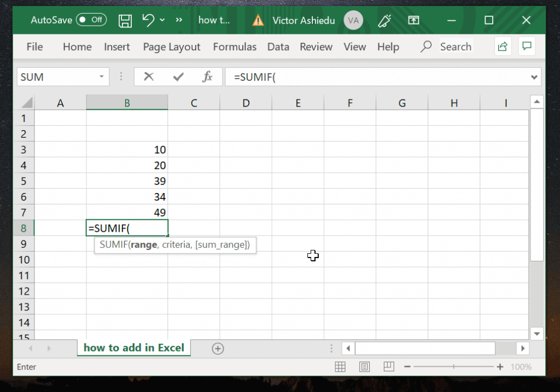The height and width of the screenshot is (392, 560).
Task: Open the Formulas tab
Action: pyautogui.click(x=235, y=47)
